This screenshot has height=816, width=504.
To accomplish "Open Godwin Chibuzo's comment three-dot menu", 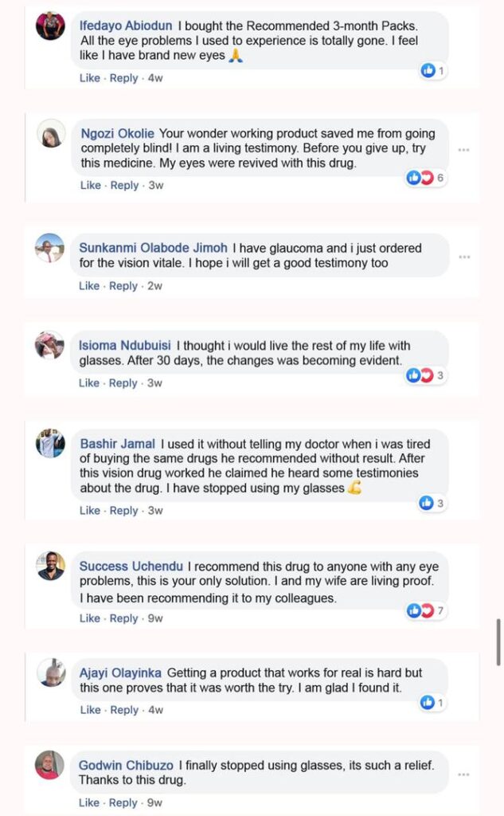I will tap(464, 774).
